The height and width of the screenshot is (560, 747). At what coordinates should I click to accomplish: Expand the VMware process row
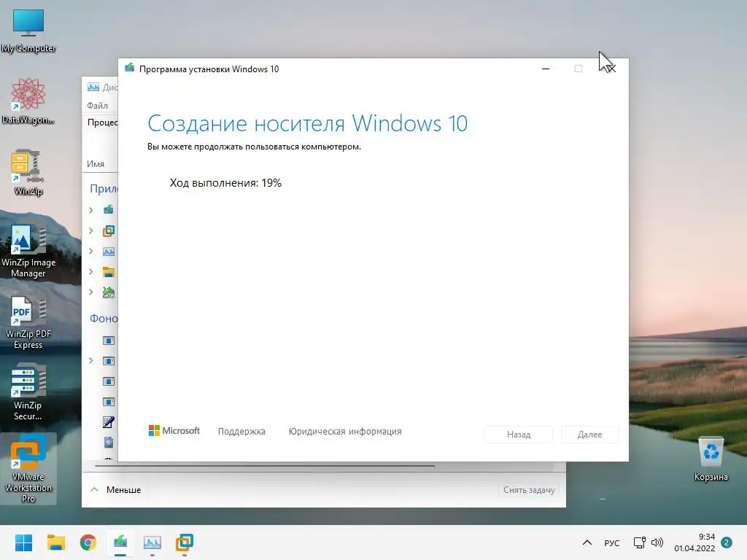tap(91, 231)
